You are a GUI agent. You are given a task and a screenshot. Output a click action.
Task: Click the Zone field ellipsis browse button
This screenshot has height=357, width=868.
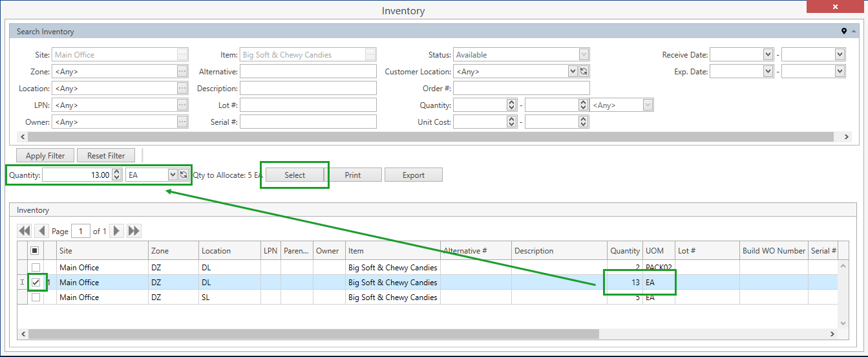[x=182, y=72]
